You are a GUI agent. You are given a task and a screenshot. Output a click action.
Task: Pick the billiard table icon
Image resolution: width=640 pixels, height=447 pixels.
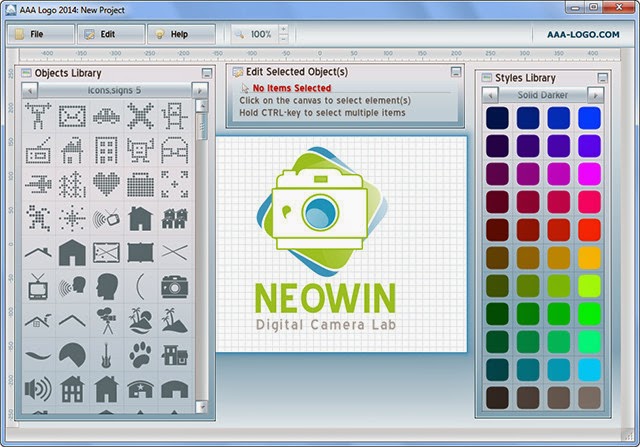tap(107, 253)
